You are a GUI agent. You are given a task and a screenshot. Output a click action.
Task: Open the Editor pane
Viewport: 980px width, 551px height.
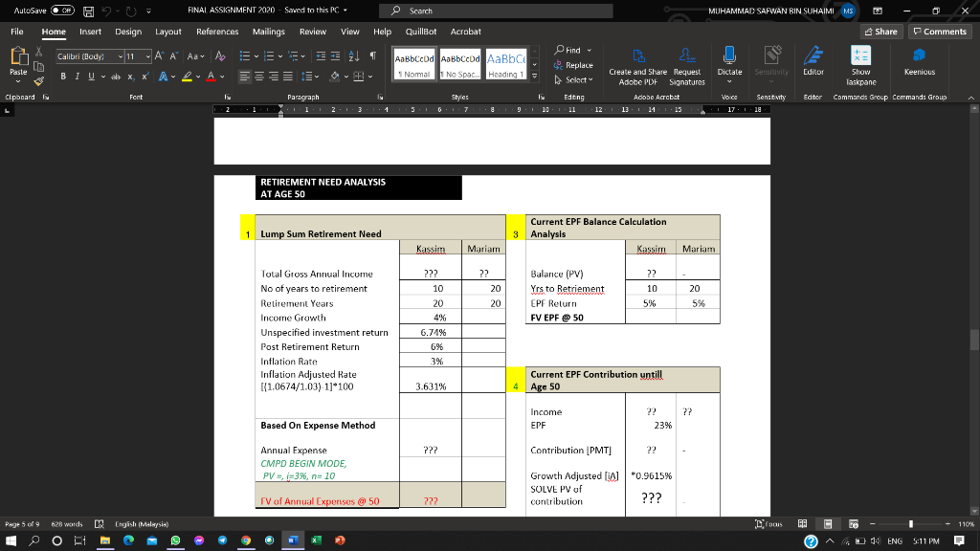815,69
